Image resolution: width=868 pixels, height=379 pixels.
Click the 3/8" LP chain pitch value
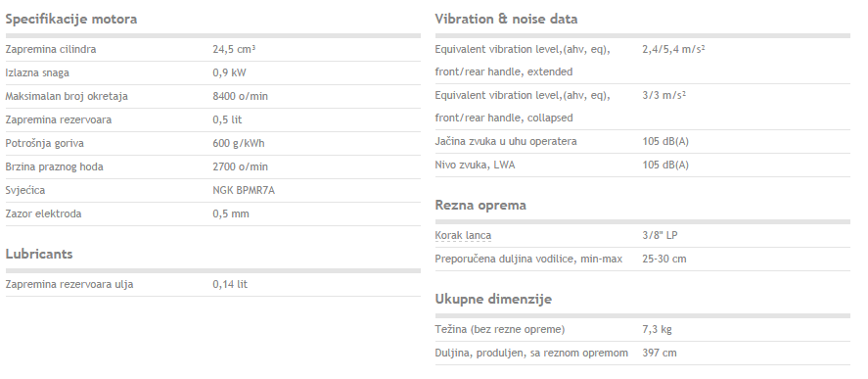coord(660,235)
